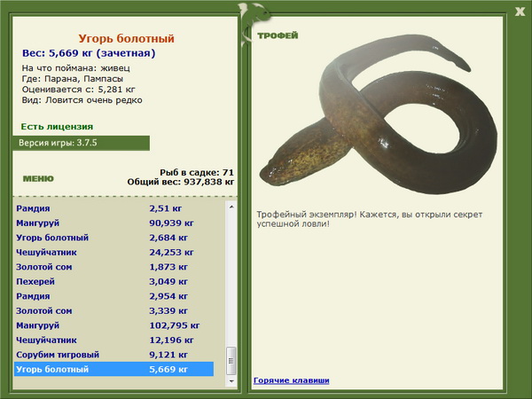Select the highlighted Угорь болотный 5,669 кг row

tap(114, 369)
